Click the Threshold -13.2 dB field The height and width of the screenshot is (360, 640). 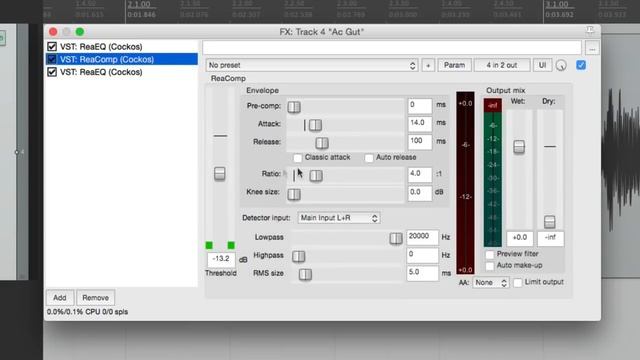pos(221,259)
